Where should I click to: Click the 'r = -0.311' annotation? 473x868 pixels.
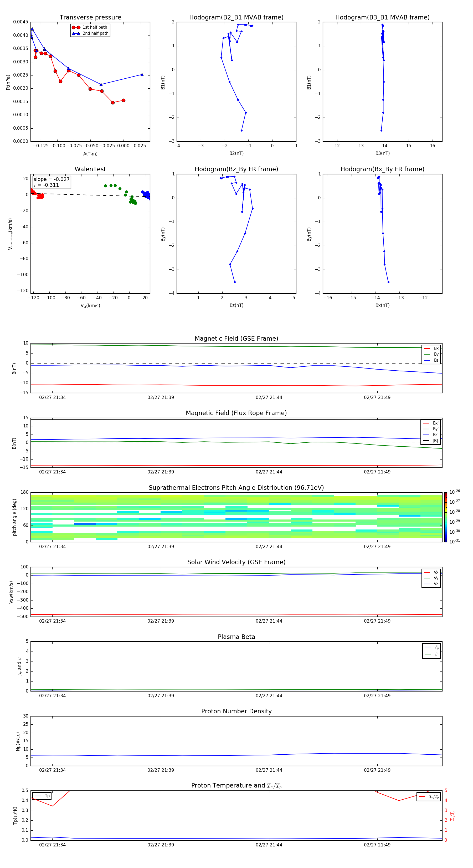click(x=47, y=185)
